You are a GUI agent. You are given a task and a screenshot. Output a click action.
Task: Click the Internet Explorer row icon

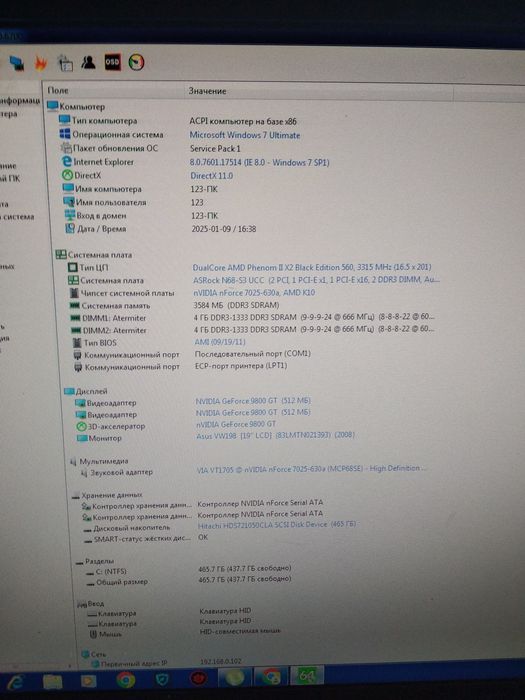click(x=67, y=161)
